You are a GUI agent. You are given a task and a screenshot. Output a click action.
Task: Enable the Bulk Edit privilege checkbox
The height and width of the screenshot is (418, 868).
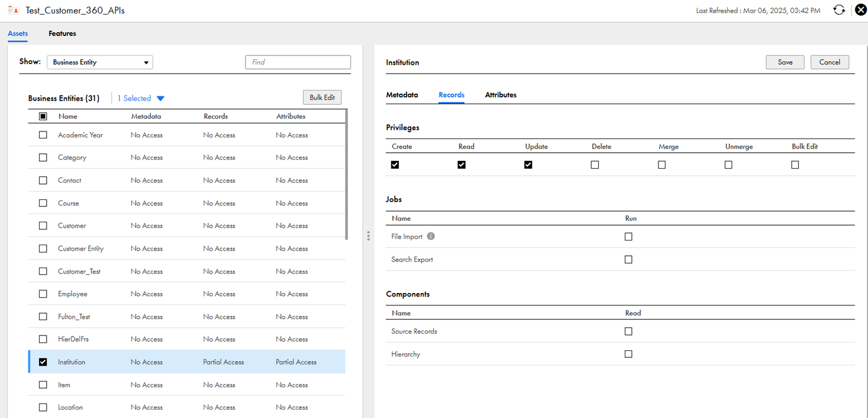click(795, 165)
